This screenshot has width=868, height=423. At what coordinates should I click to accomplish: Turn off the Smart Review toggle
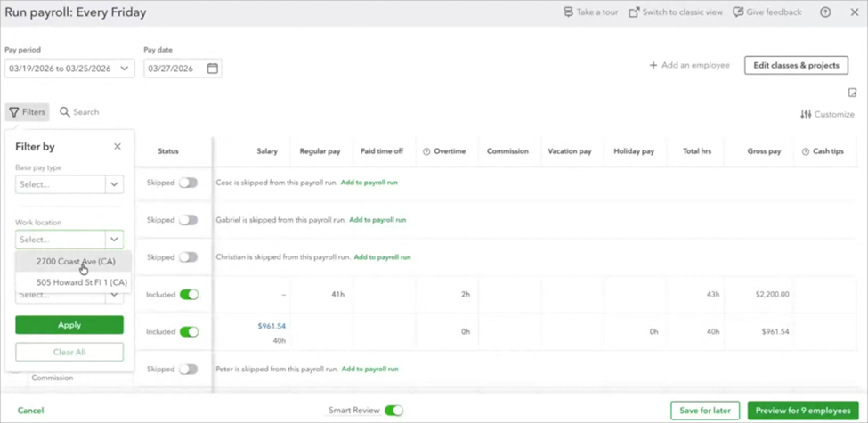(393, 411)
